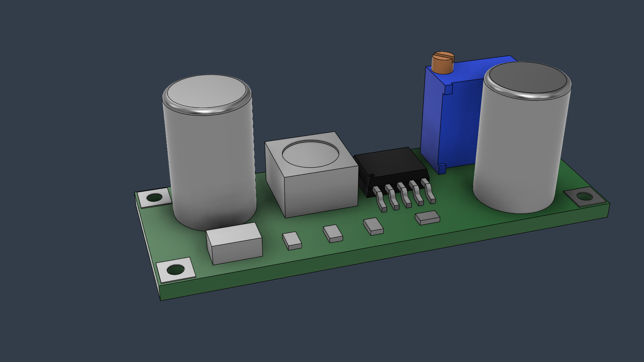Select the second small SMD component
This screenshot has width=644, height=362.
point(332,233)
